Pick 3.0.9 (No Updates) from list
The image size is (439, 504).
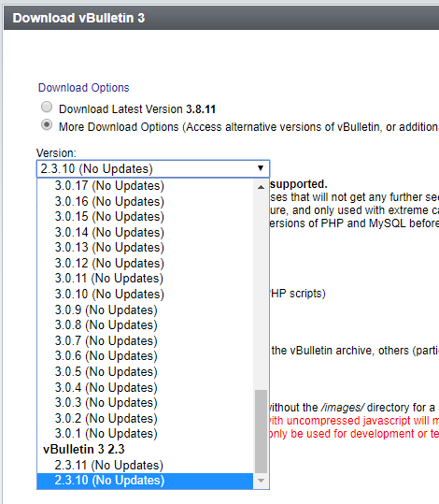[145, 310]
